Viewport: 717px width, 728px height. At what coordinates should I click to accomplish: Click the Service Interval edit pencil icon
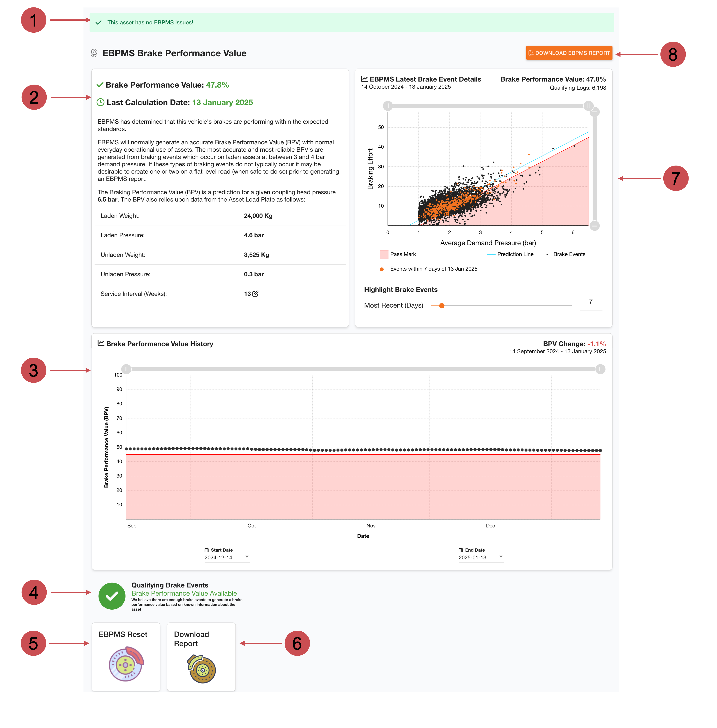[255, 294]
